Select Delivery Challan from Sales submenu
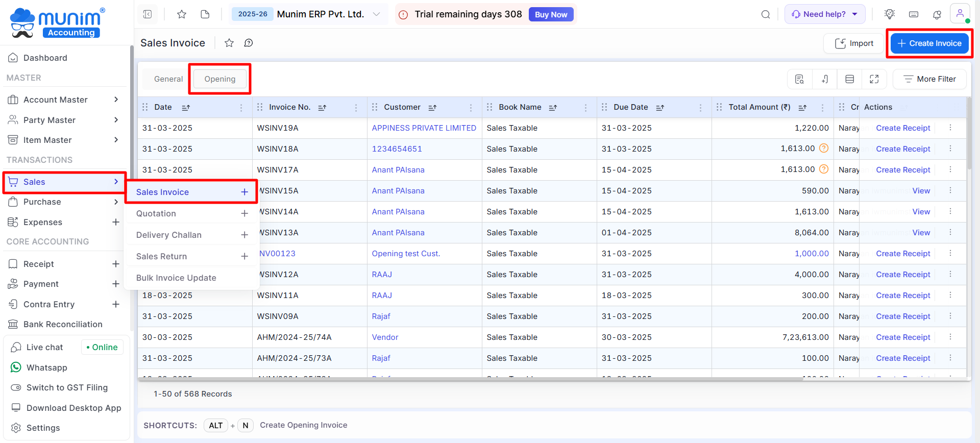Image resolution: width=980 pixels, height=443 pixels. (169, 235)
